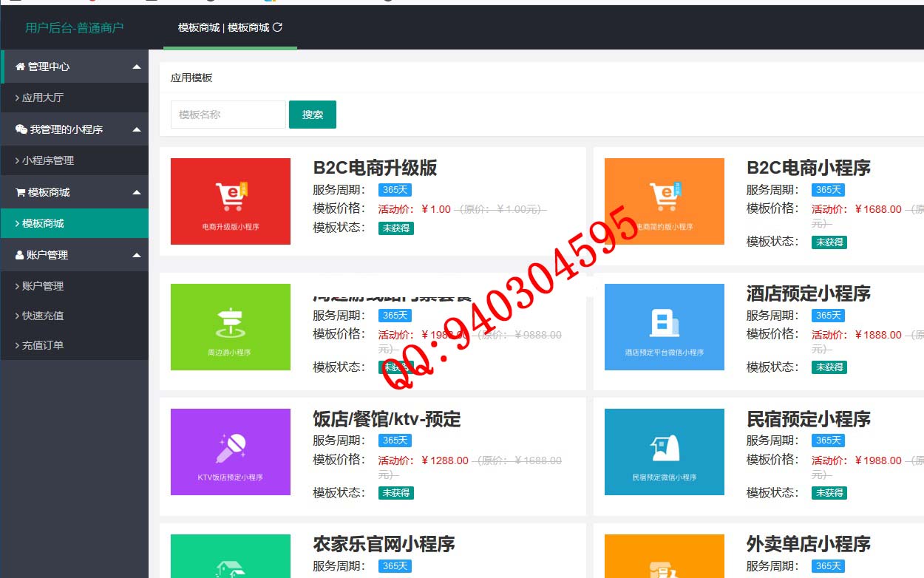Click the user icon beside 账户管理 header
The width and height of the screenshot is (924, 578).
[x=20, y=255]
